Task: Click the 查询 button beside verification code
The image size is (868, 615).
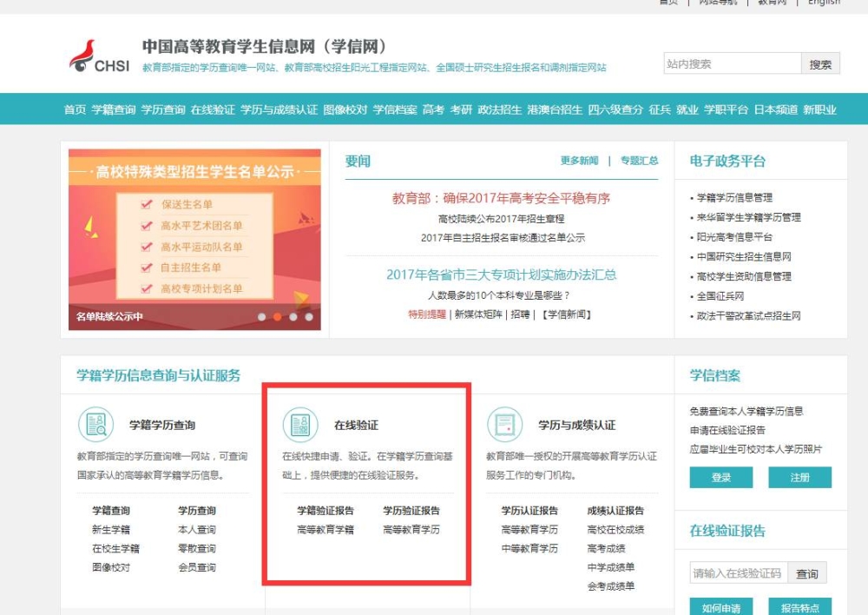Action: pyautogui.click(x=807, y=573)
